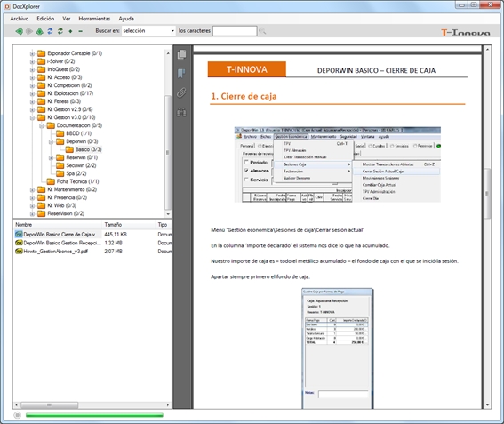This screenshot has width=504, height=424.
Task: Click the Secuwin (2/2) folder icon
Action: (60, 165)
